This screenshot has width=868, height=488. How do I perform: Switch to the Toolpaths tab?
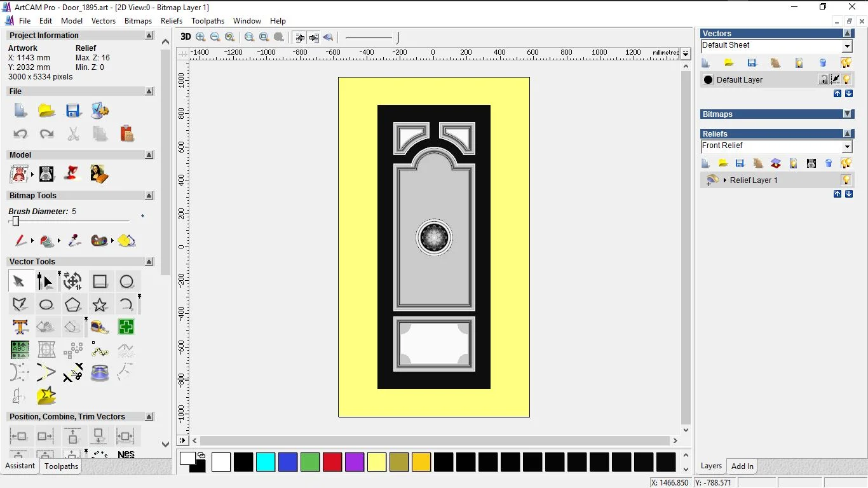[61, 466]
